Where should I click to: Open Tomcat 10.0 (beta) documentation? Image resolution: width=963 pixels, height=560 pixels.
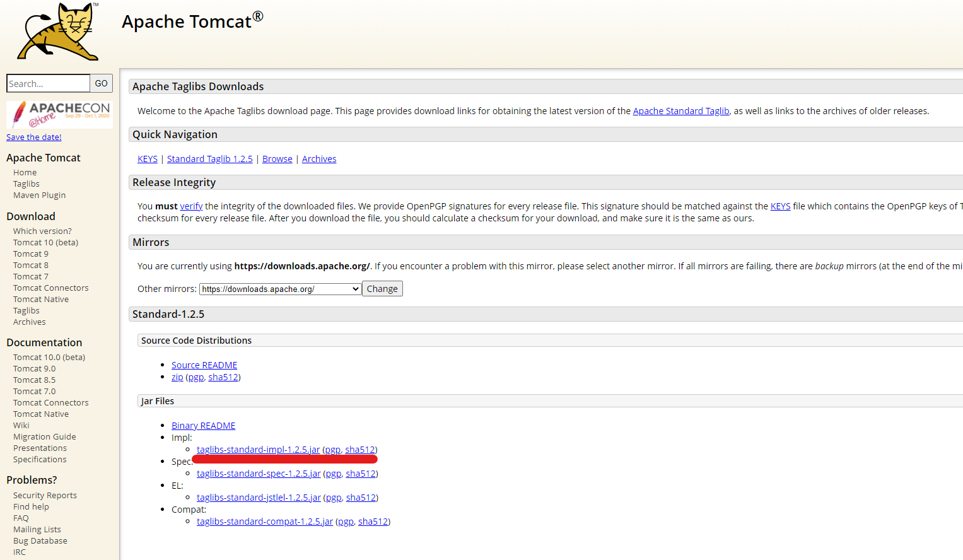coord(49,357)
